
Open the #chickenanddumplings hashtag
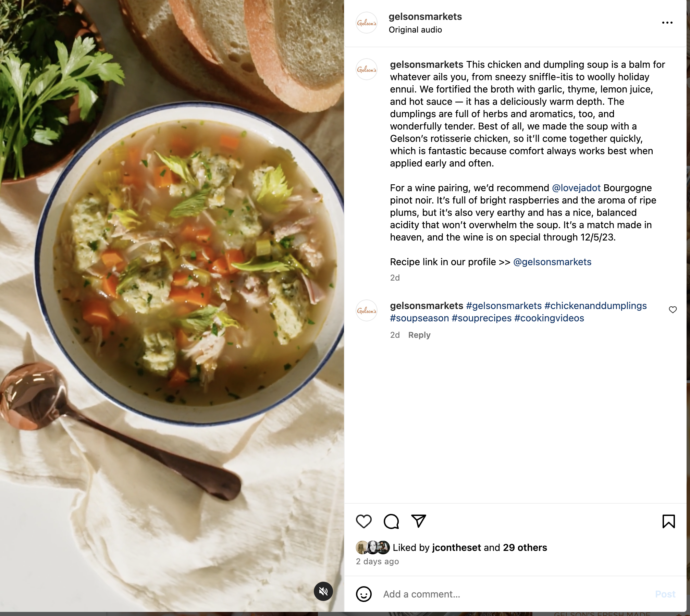pos(595,306)
